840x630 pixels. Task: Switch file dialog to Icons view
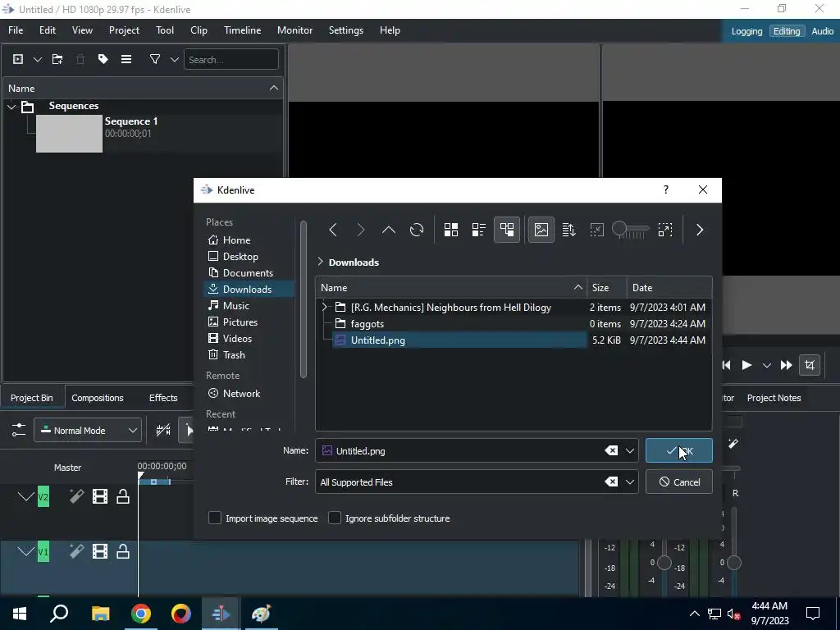point(451,230)
